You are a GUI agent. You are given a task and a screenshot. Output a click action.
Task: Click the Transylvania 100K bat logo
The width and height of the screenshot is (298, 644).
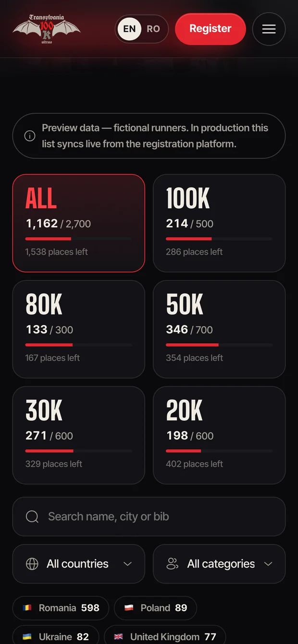47,29
